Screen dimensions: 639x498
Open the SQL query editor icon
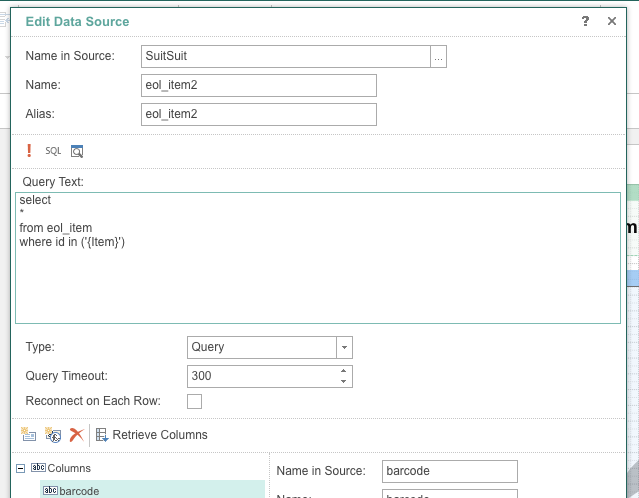coord(53,151)
